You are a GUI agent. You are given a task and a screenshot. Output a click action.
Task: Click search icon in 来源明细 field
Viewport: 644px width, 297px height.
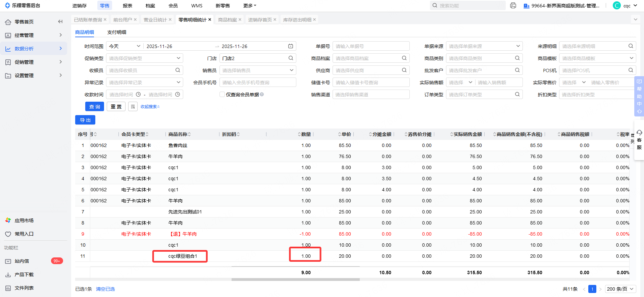pos(631,46)
